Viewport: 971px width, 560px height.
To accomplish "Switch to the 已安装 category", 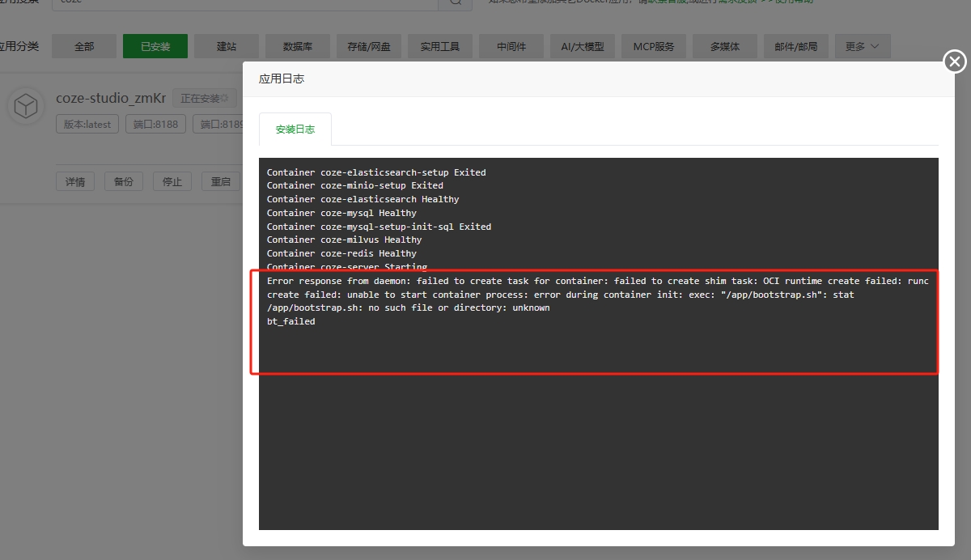I will tap(155, 46).
